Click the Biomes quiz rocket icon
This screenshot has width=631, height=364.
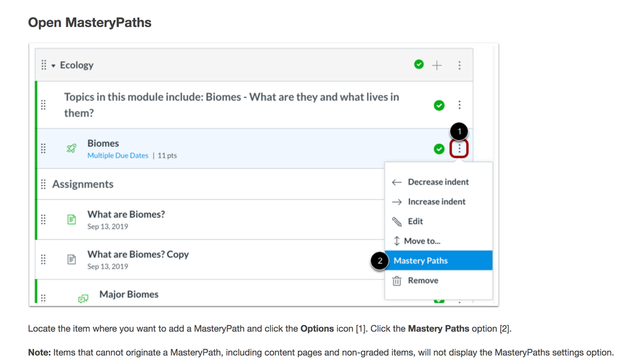tap(71, 149)
